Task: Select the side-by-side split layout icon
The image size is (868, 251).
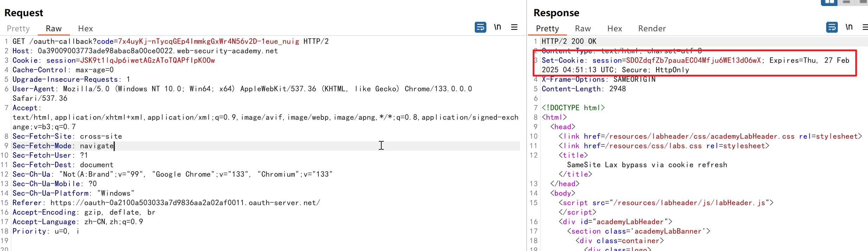Action: 829,2
